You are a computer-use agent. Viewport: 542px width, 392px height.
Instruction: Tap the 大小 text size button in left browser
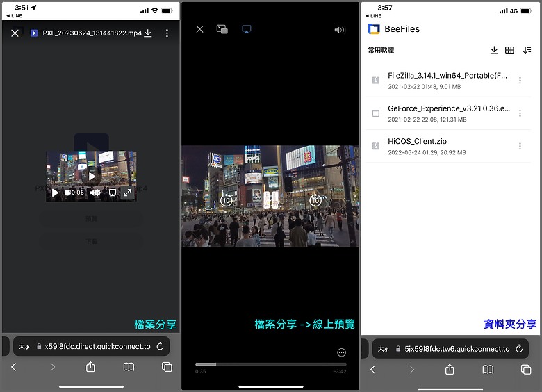click(x=24, y=346)
